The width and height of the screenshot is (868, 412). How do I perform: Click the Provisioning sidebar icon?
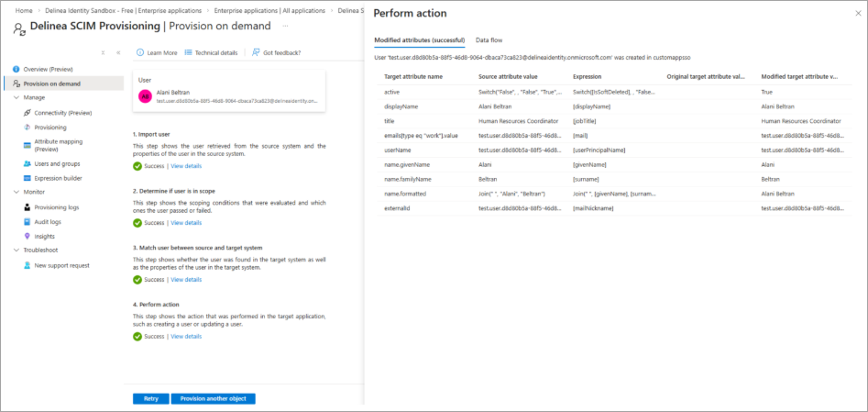tap(27, 128)
